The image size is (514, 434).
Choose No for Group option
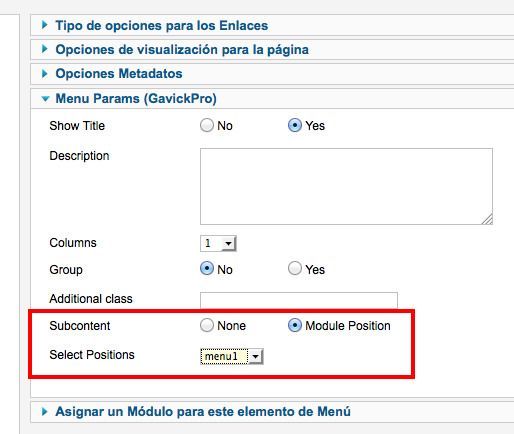[207, 268]
